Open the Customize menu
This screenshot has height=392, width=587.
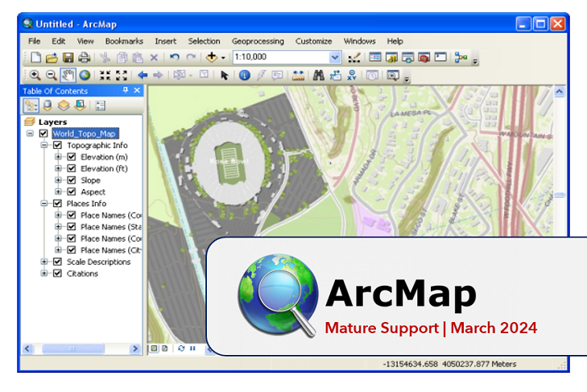314,41
